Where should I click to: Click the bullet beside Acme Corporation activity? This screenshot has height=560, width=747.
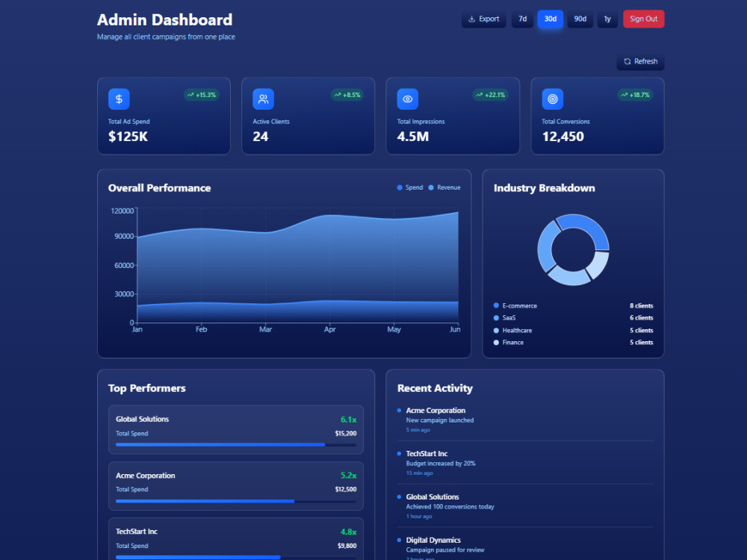pyautogui.click(x=399, y=410)
